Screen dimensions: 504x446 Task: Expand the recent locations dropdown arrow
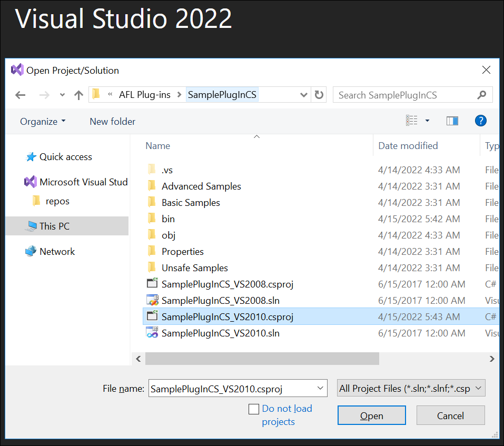click(x=62, y=95)
